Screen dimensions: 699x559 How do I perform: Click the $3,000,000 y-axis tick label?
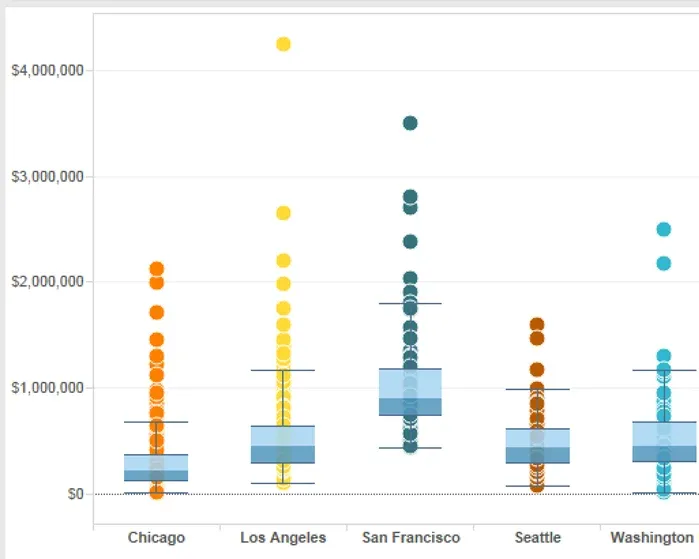pos(46,177)
